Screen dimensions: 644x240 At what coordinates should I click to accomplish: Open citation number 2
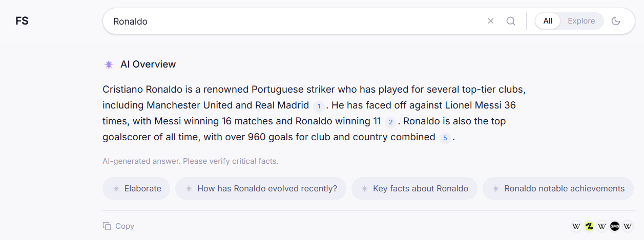[x=390, y=122]
